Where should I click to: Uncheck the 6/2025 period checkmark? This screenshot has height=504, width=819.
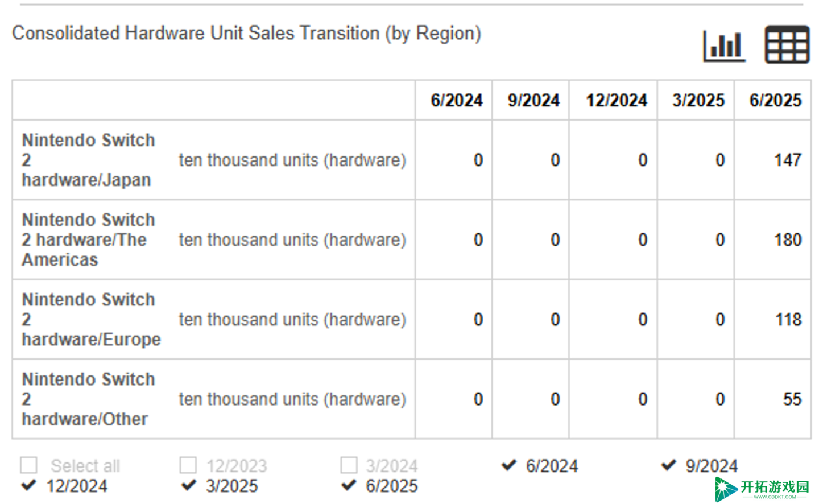(349, 486)
